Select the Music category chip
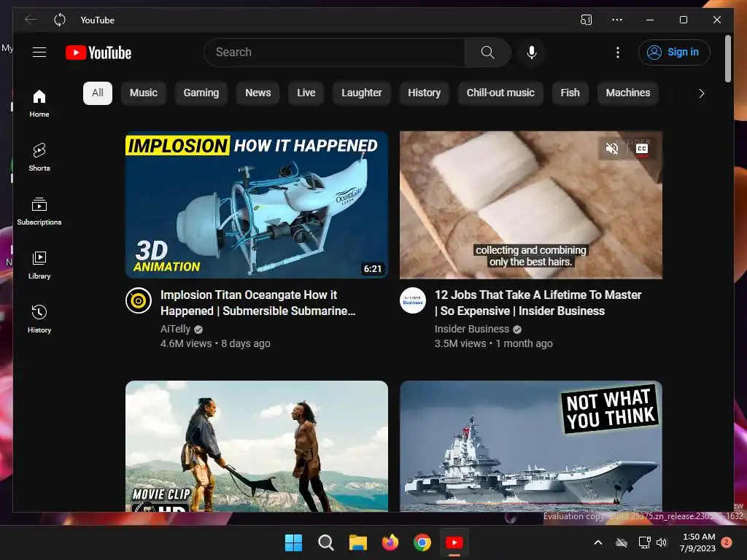 tap(144, 93)
